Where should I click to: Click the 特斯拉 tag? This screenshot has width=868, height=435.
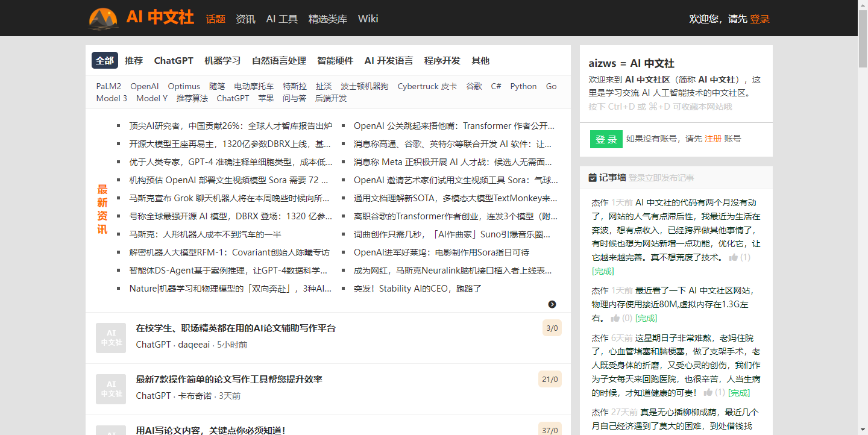click(295, 86)
